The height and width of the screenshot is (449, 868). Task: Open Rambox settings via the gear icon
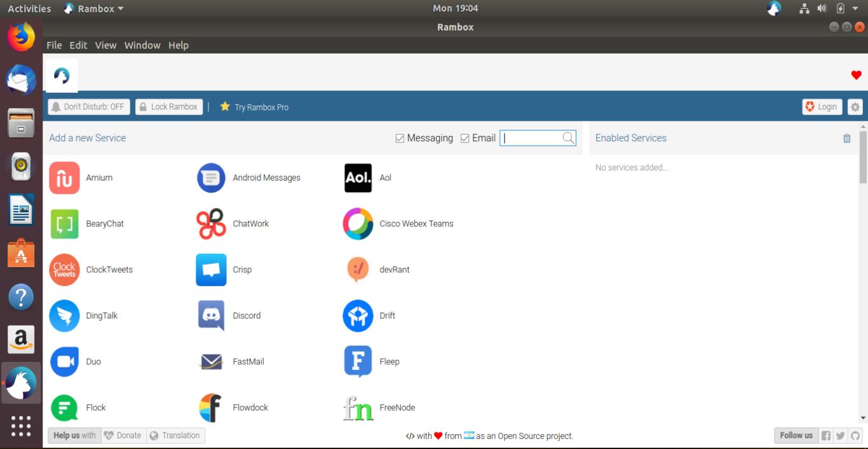pos(855,107)
